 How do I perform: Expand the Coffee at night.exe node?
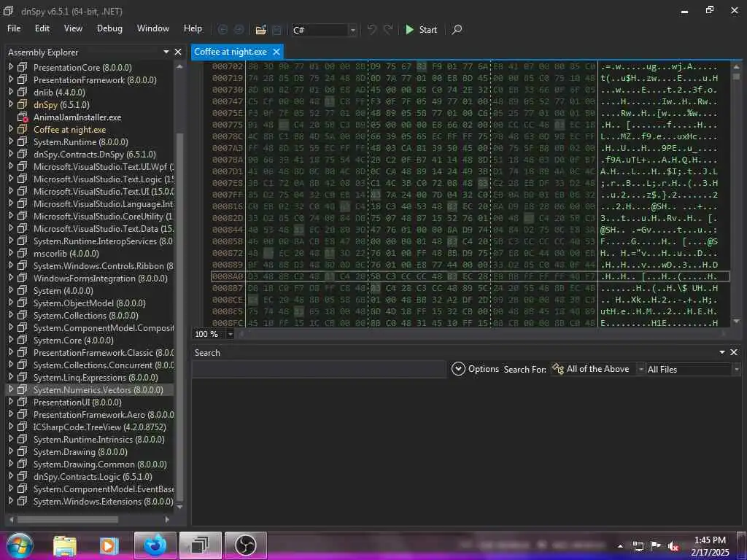(x=11, y=129)
